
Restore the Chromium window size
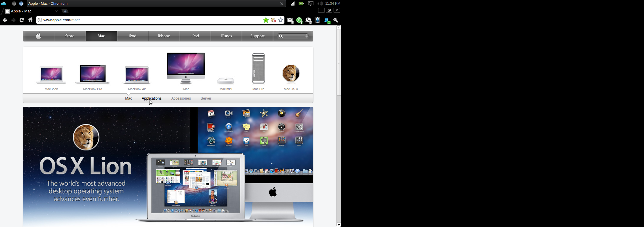pos(329,11)
